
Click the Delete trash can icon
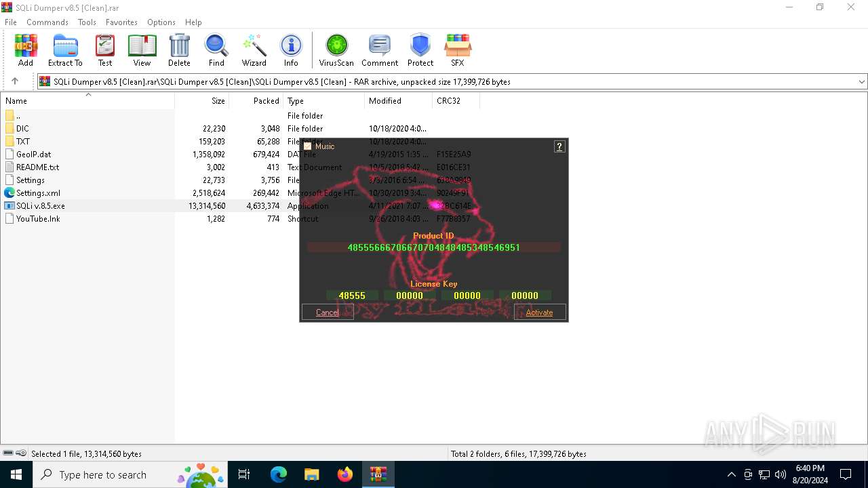pyautogui.click(x=179, y=51)
